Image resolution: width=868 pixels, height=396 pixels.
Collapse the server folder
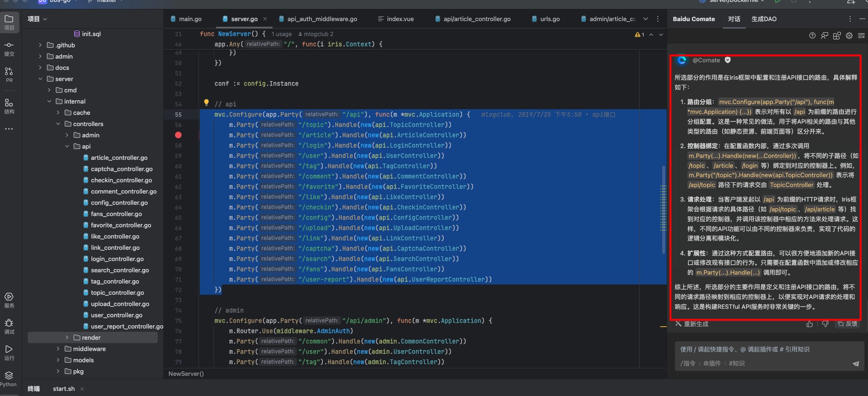pos(40,79)
